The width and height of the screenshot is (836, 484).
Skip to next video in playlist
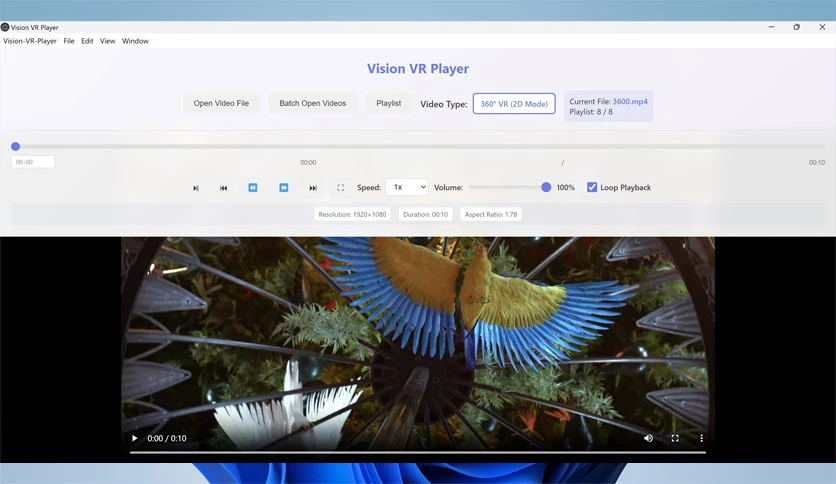pyautogui.click(x=313, y=188)
